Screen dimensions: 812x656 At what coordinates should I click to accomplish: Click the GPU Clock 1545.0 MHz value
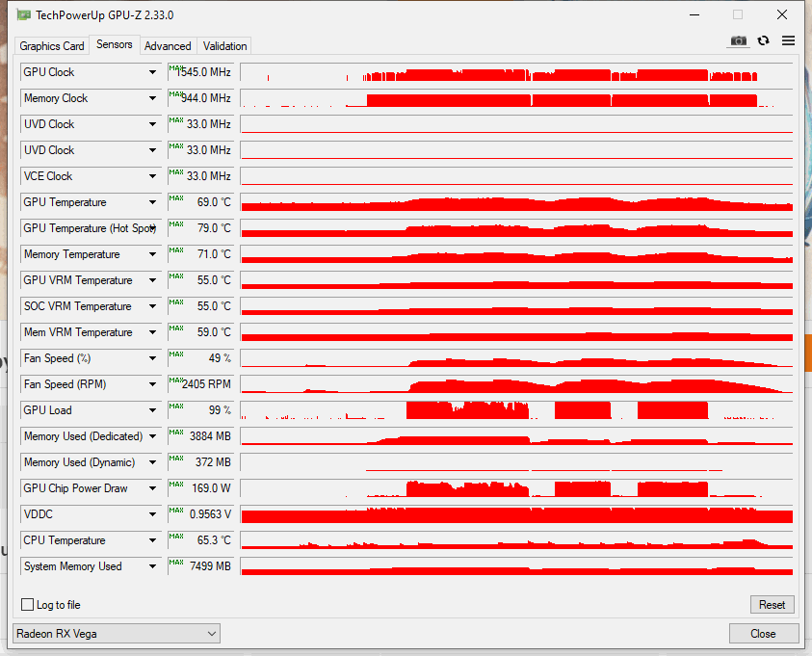coord(201,72)
